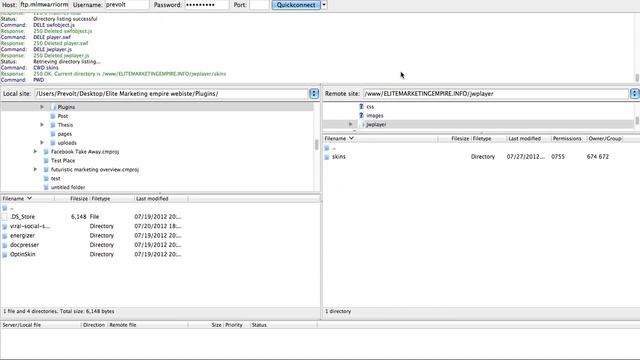Click the .DS_Store file icon

pos(4,217)
